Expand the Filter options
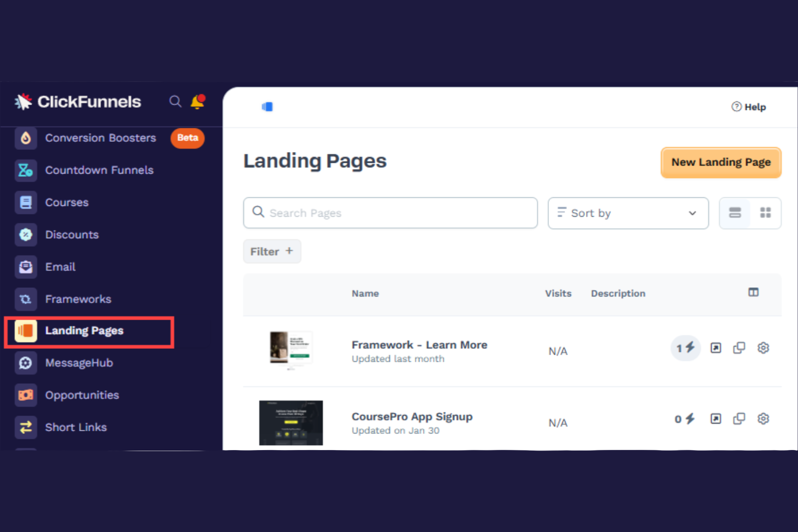This screenshot has height=532, width=798. click(272, 251)
